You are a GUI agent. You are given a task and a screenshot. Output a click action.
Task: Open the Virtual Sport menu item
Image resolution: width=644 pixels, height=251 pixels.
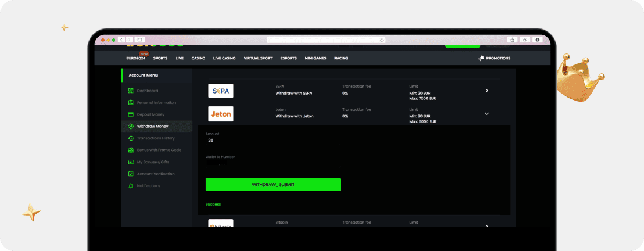point(257,58)
